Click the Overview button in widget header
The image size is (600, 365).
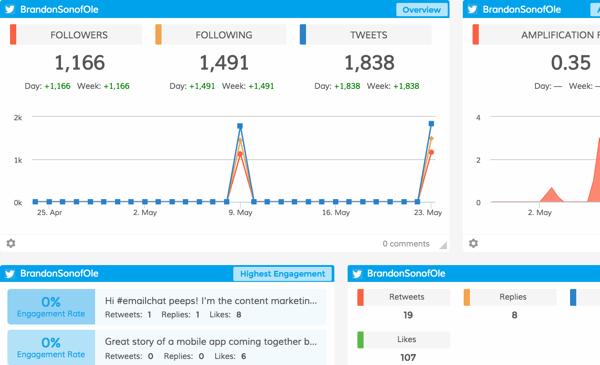(x=422, y=10)
